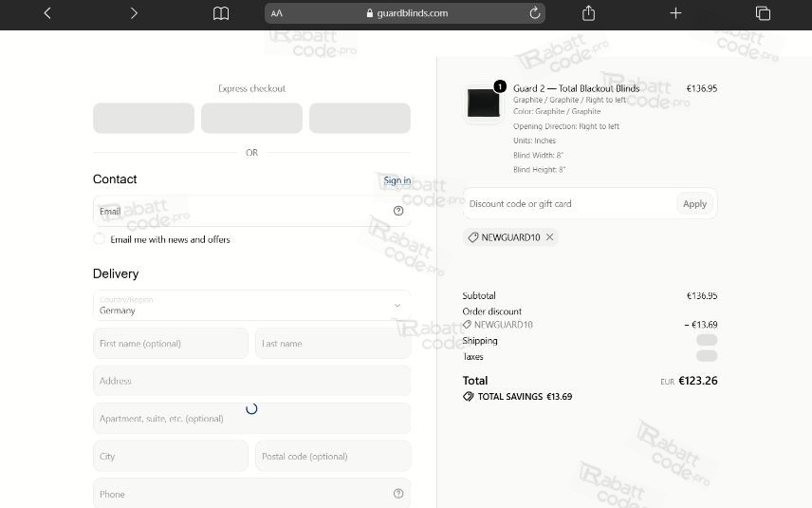The image size is (812, 508).
Task: Click the Shipping label in order summary
Action: (x=480, y=341)
